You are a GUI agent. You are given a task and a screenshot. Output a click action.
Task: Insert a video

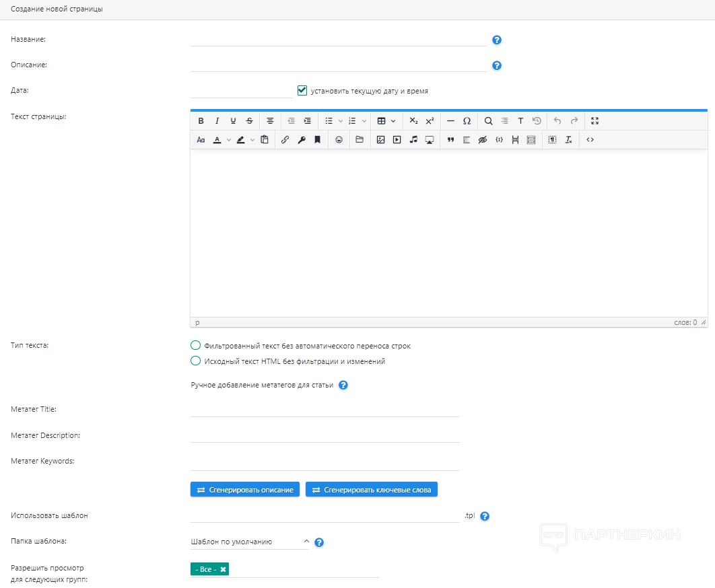(397, 140)
